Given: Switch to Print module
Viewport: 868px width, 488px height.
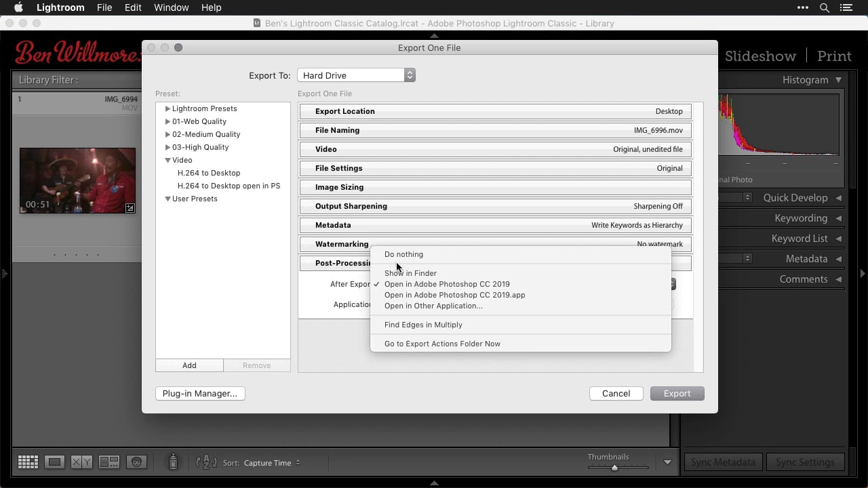Looking at the screenshot, I should 834,56.
